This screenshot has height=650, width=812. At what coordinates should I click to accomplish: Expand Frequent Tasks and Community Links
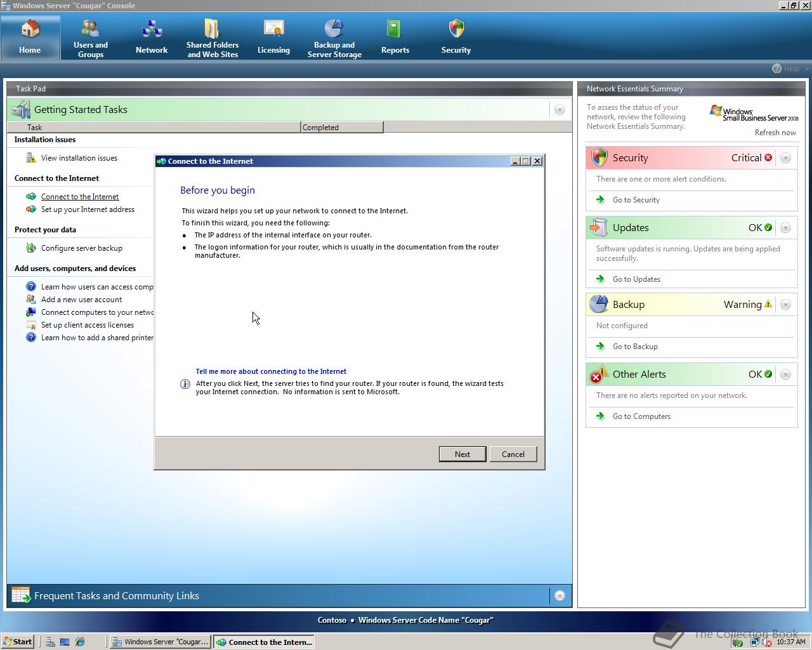[560, 595]
